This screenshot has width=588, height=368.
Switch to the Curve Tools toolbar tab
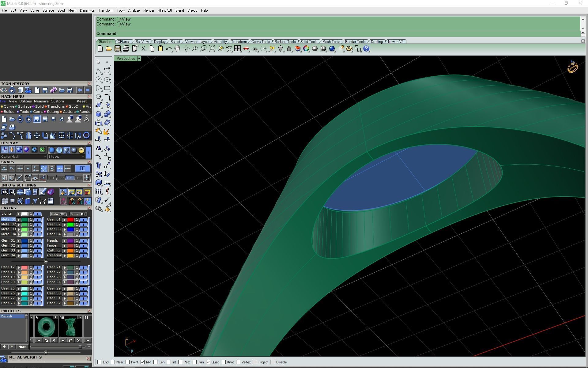click(261, 42)
